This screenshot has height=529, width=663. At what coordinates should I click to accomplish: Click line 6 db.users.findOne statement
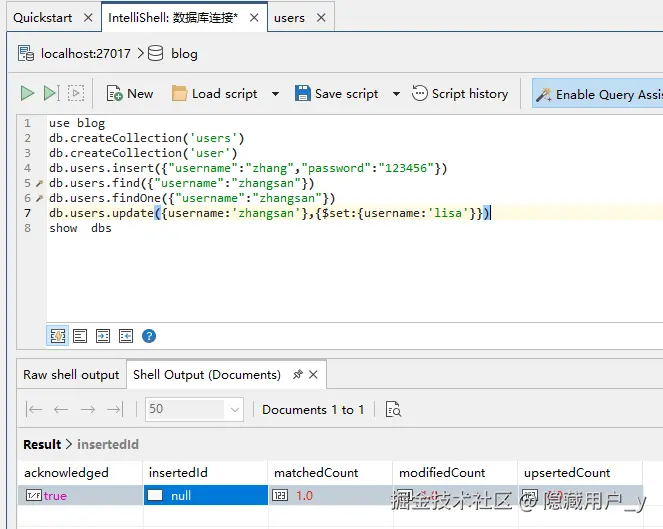192,198
